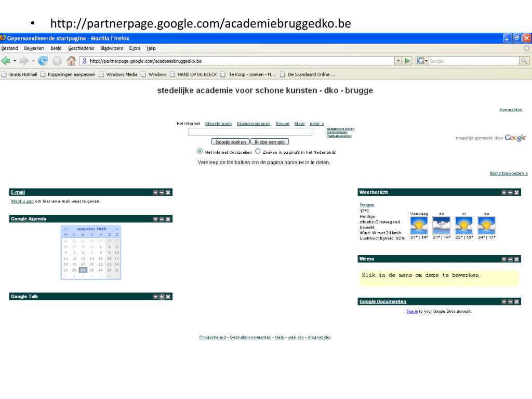Image resolution: width=532 pixels, height=399 pixels.
Task: Open the Back button history dropdown arrow
Action: [15, 61]
